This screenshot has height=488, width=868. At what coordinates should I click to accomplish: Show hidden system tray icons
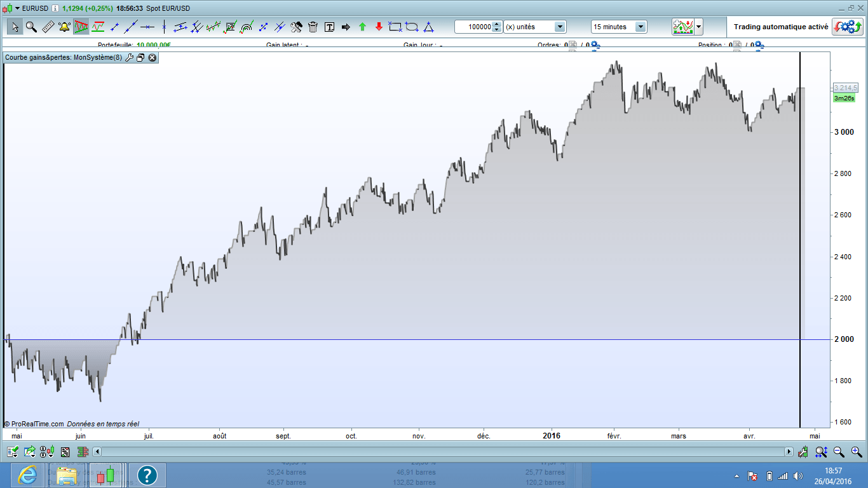pyautogui.click(x=737, y=476)
